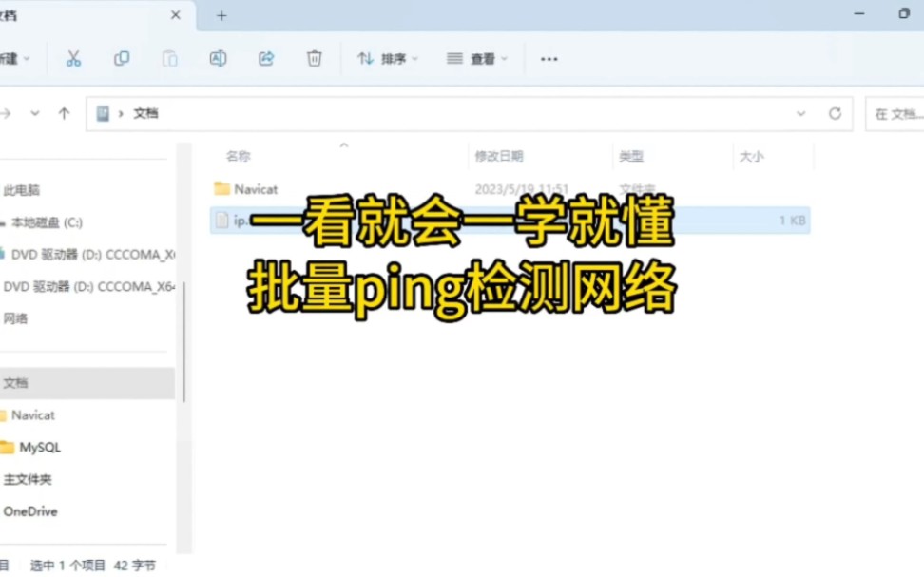Click inside the search box
924x577 pixels.
(898, 113)
